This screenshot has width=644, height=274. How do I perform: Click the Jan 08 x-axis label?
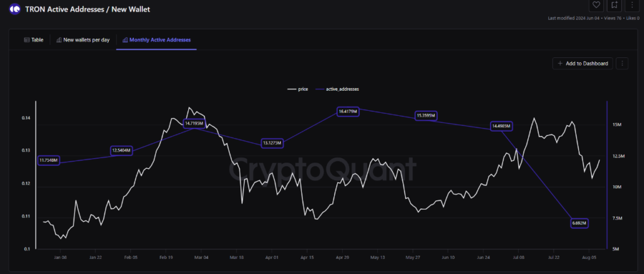[60, 257]
